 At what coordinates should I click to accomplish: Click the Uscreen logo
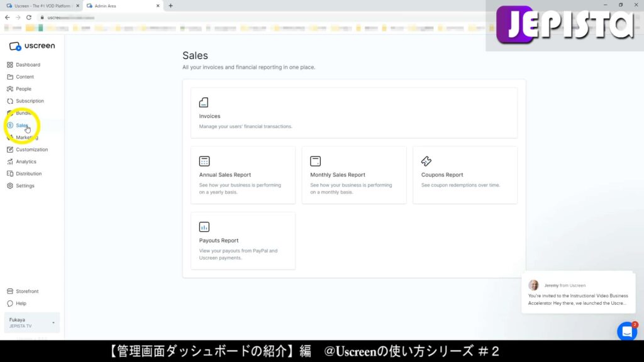click(32, 46)
